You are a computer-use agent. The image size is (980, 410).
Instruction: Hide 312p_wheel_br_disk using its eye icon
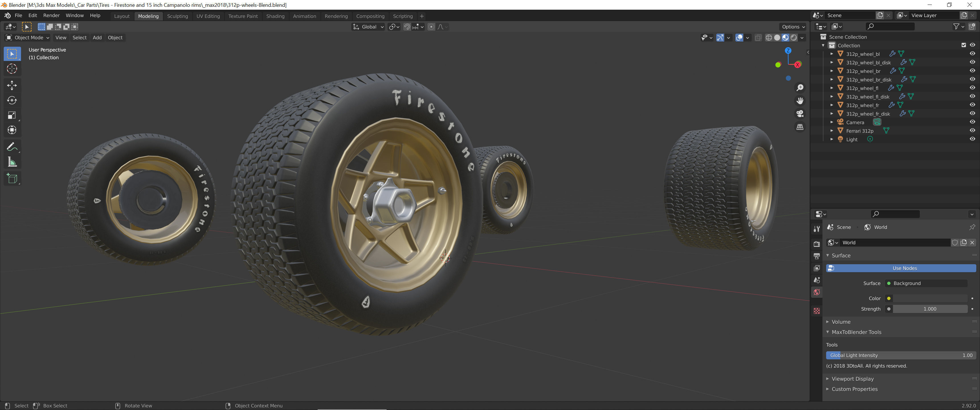(972, 79)
